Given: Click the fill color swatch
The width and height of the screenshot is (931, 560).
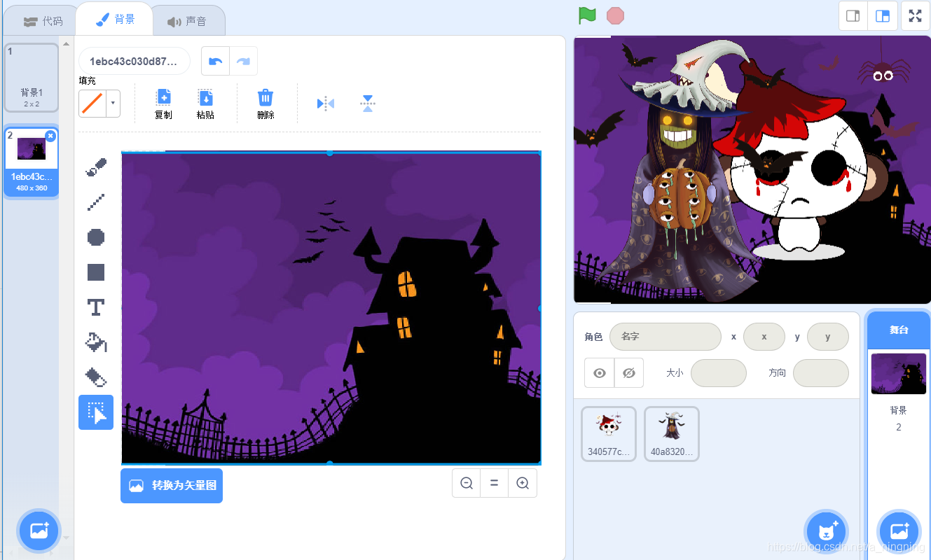Looking at the screenshot, I should pyautogui.click(x=92, y=104).
